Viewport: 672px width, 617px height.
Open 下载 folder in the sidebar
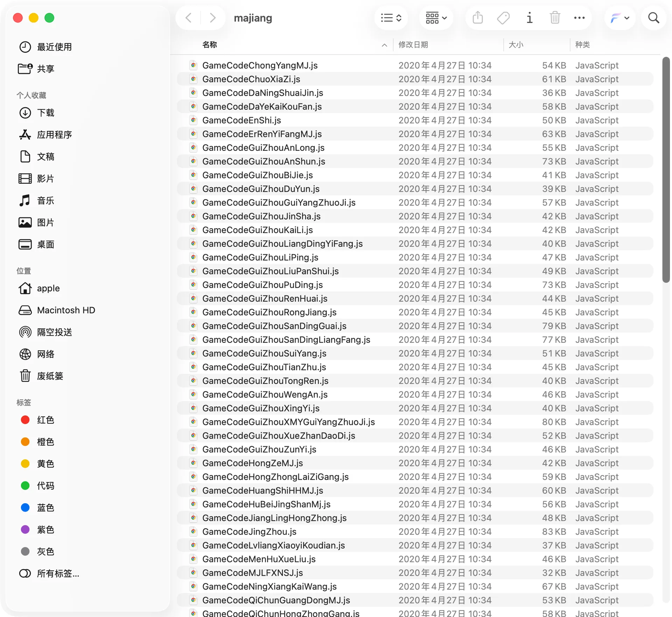pos(45,113)
